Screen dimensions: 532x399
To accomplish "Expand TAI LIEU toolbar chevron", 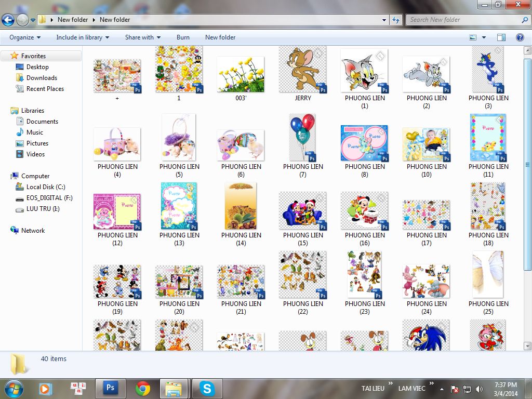I will 391,383.
